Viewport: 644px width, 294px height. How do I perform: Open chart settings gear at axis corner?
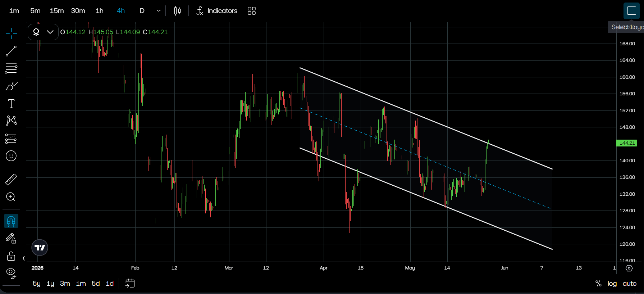[629, 268]
